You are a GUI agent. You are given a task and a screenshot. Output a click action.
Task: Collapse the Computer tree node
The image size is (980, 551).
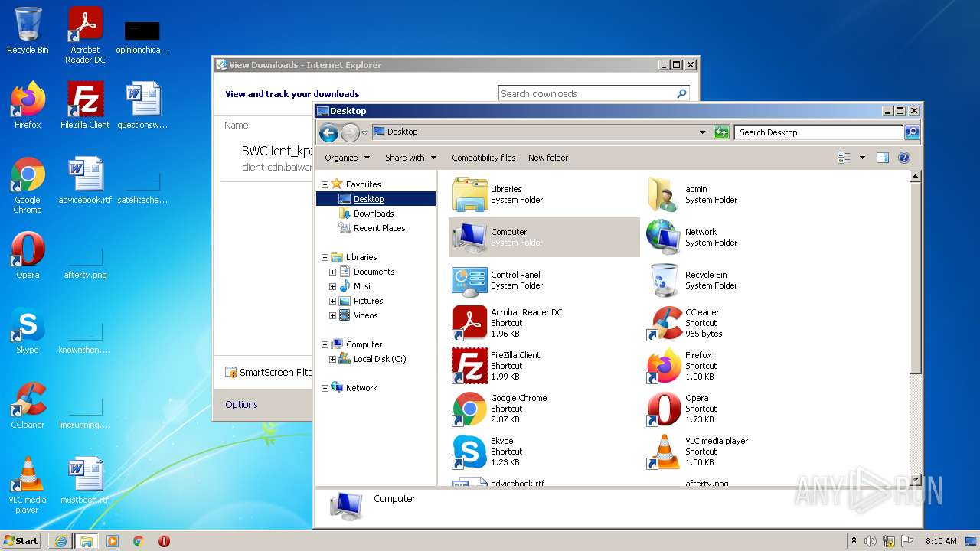[x=325, y=344]
